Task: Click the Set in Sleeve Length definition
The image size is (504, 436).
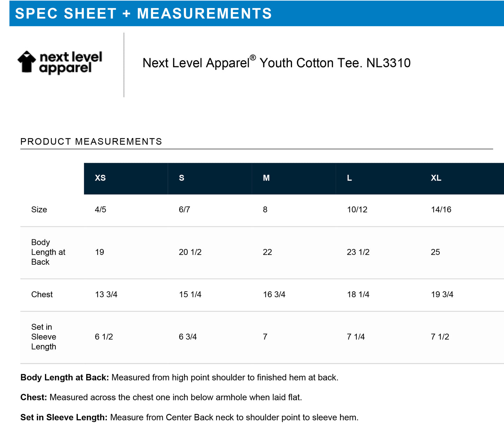Action: pos(189,418)
